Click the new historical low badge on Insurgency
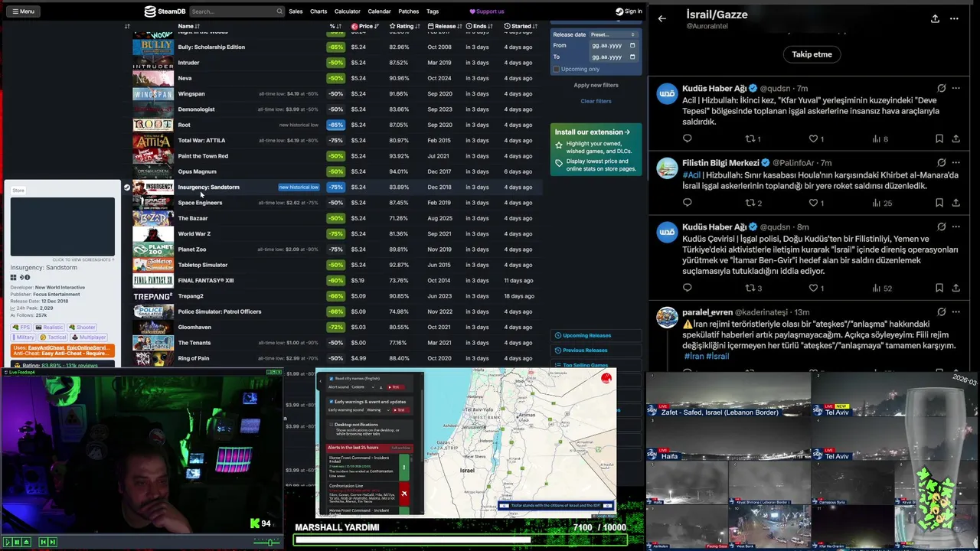This screenshot has height=551, width=980. click(299, 187)
